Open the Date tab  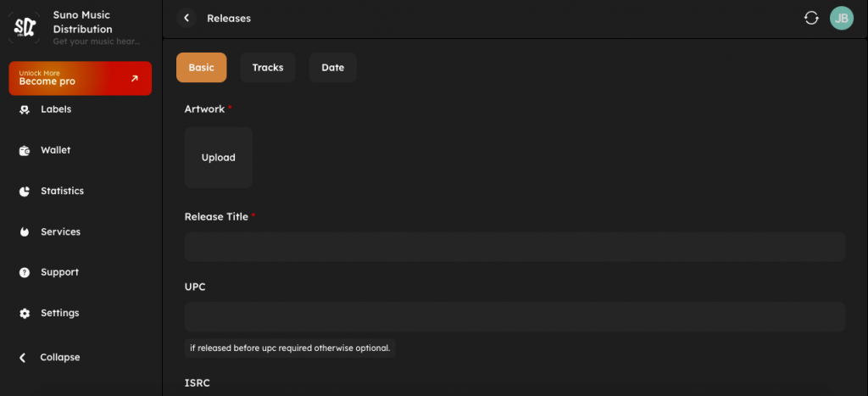pos(332,68)
